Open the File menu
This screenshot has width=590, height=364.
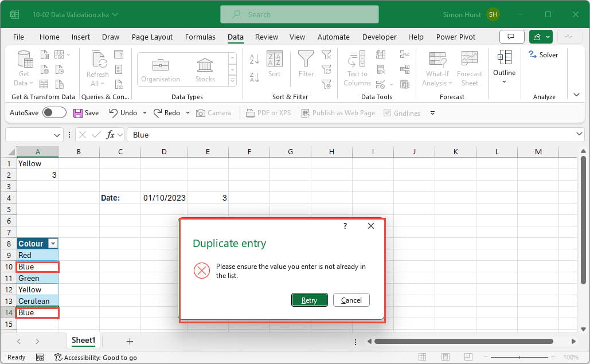(x=18, y=37)
